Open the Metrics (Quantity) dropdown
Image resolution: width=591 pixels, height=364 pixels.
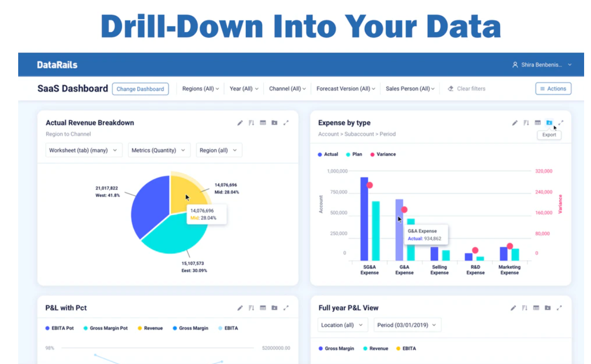(159, 150)
